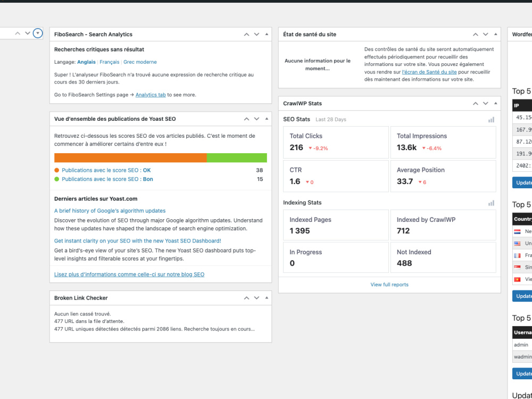Screen dimensions: 532x399
Task: Click Average Position stat card
Action: [443, 176]
